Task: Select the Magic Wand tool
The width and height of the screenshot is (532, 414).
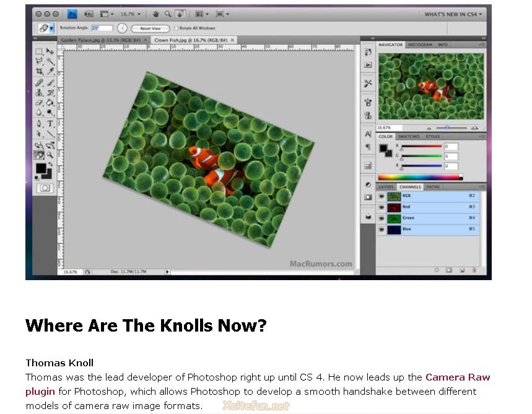Action: click(x=50, y=61)
